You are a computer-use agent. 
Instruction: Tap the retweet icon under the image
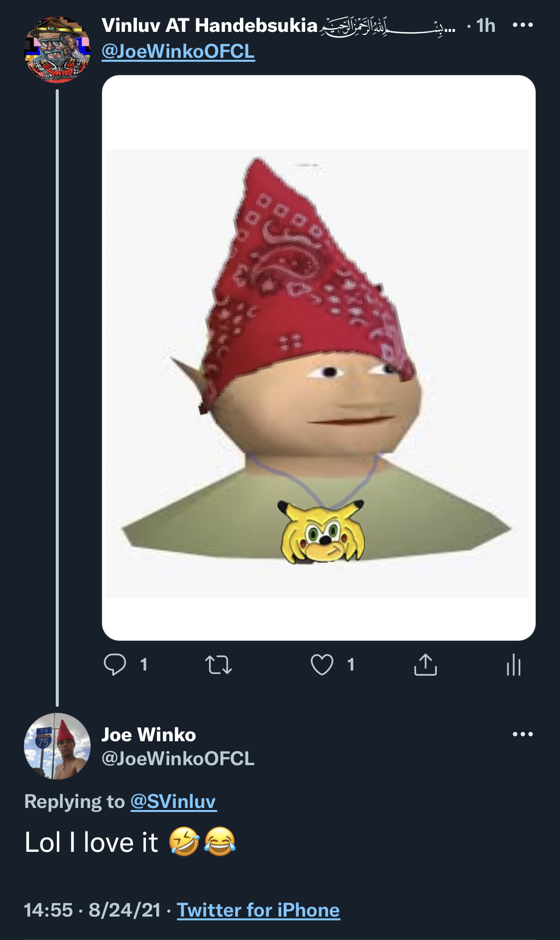pyautogui.click(x=219, y=665)
